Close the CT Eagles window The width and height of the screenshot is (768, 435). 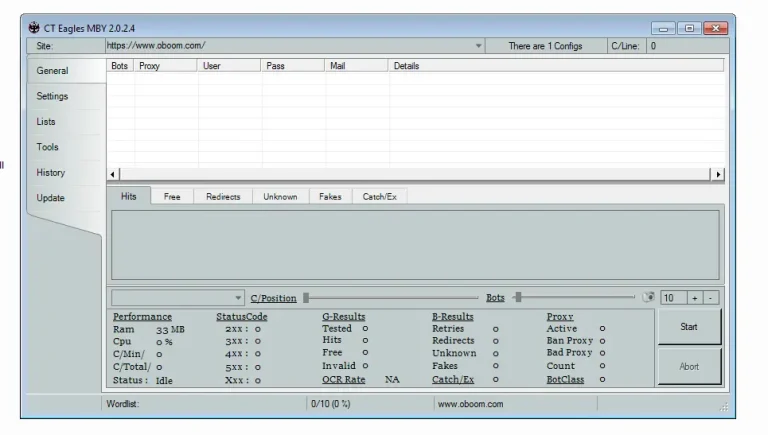pyautogui.click(x=715, y=28)
